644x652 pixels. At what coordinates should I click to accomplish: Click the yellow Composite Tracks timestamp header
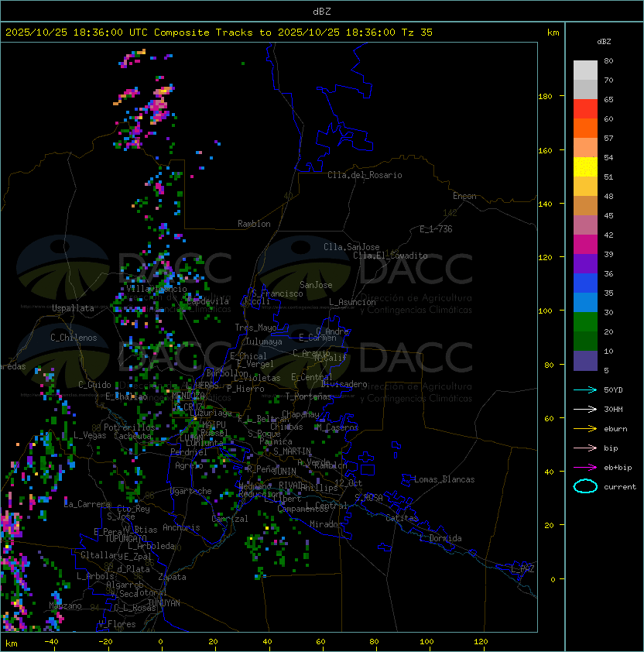pos(219,33)
